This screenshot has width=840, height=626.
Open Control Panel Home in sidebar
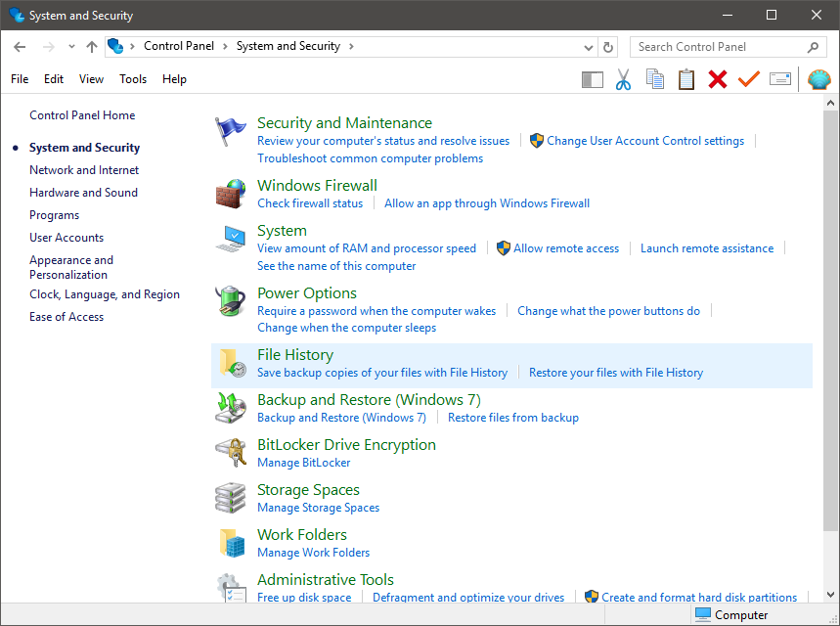point(82,115)
